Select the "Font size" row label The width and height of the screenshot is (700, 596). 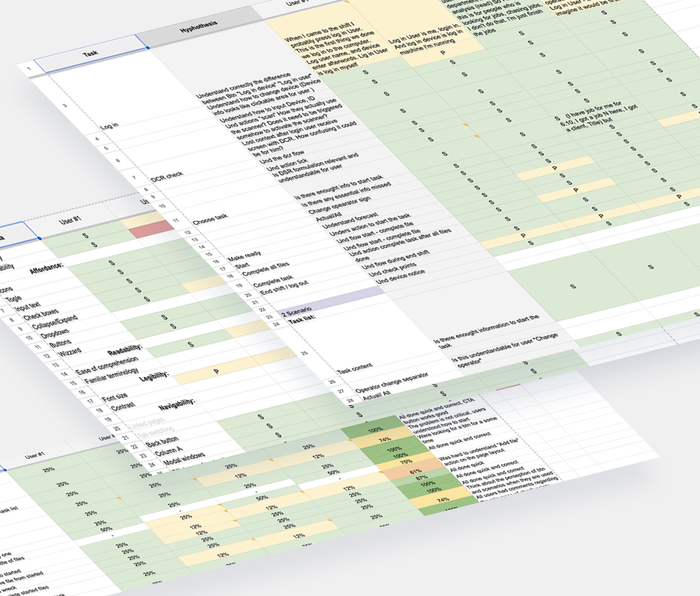click(115, 397)
